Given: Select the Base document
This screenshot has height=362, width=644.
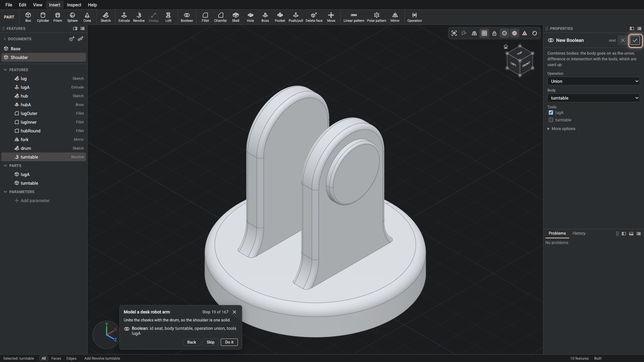Looking at the screenshot, I should pos(44,49).
